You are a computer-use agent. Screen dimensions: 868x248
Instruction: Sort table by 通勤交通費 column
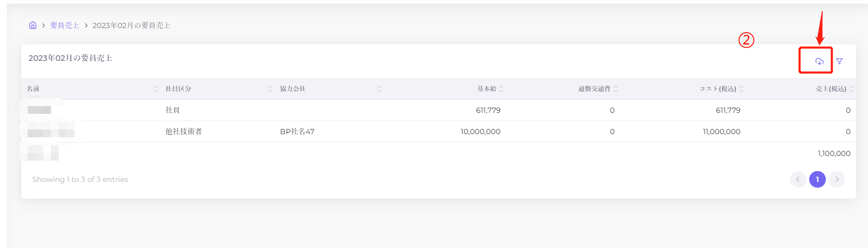point(616,89)
